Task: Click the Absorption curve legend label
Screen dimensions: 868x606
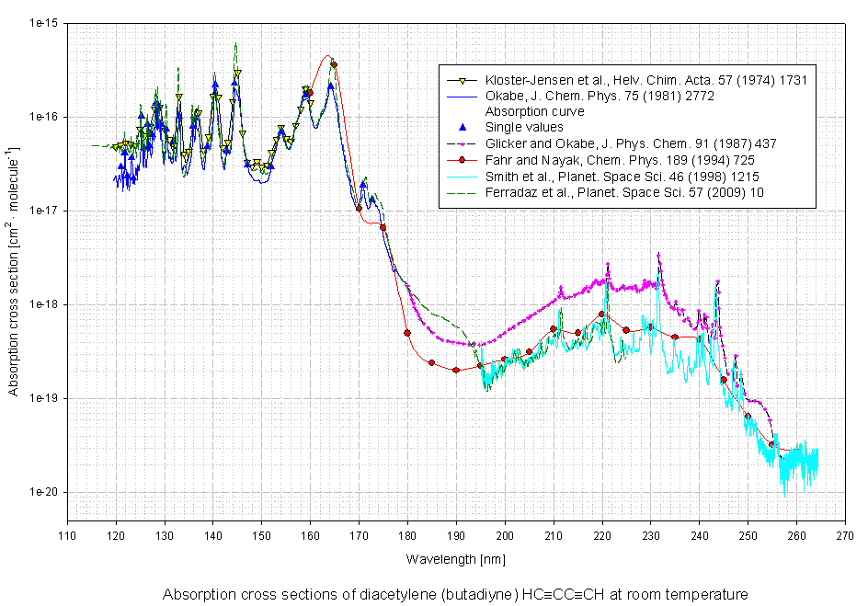Action: pos(534,112)
